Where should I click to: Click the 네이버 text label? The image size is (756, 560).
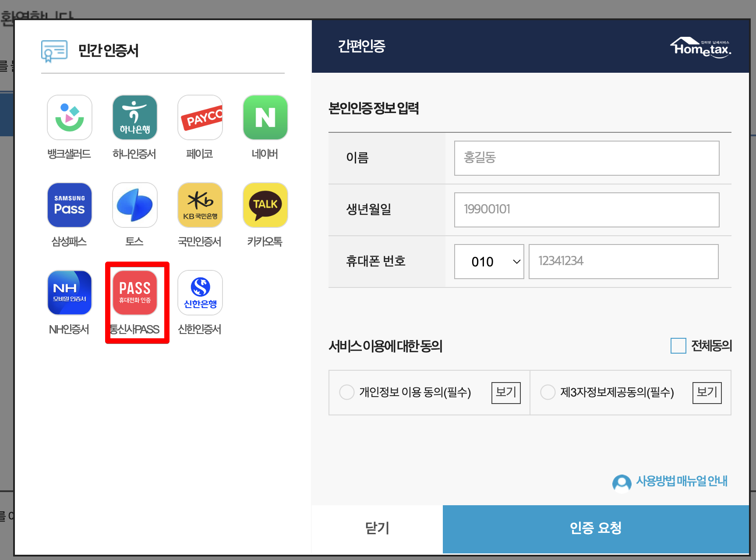tap(265, 154)
